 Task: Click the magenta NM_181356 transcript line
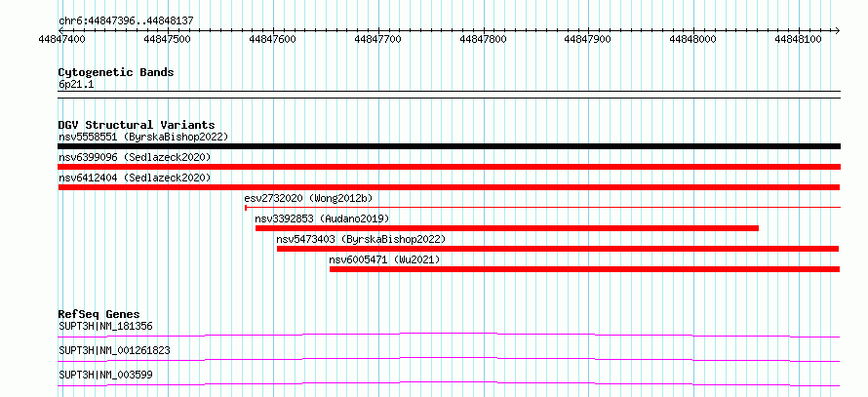coord(449,335)
